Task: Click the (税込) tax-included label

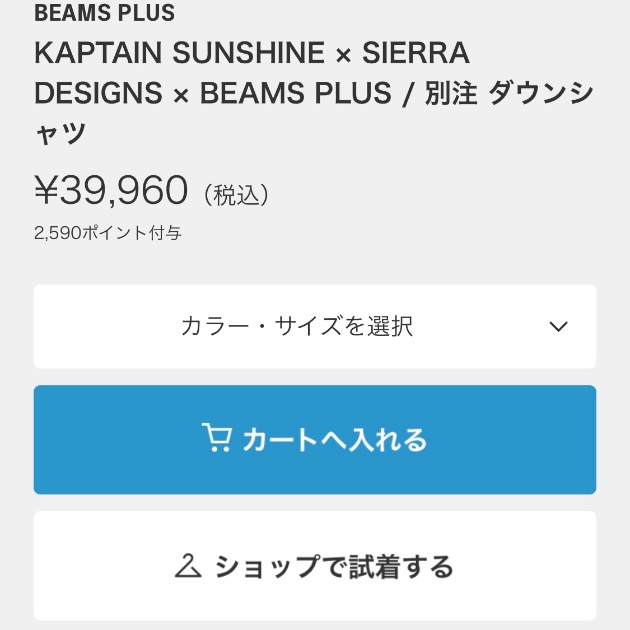Action: click(236, 196)
